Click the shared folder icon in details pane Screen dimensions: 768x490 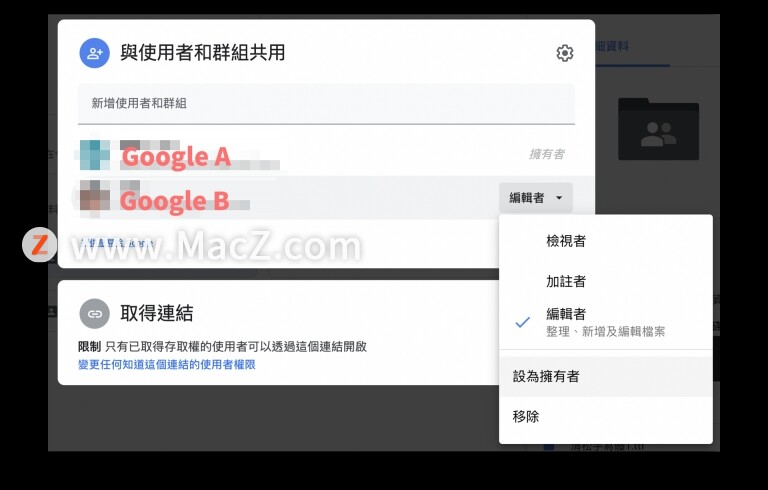point(658,129)
